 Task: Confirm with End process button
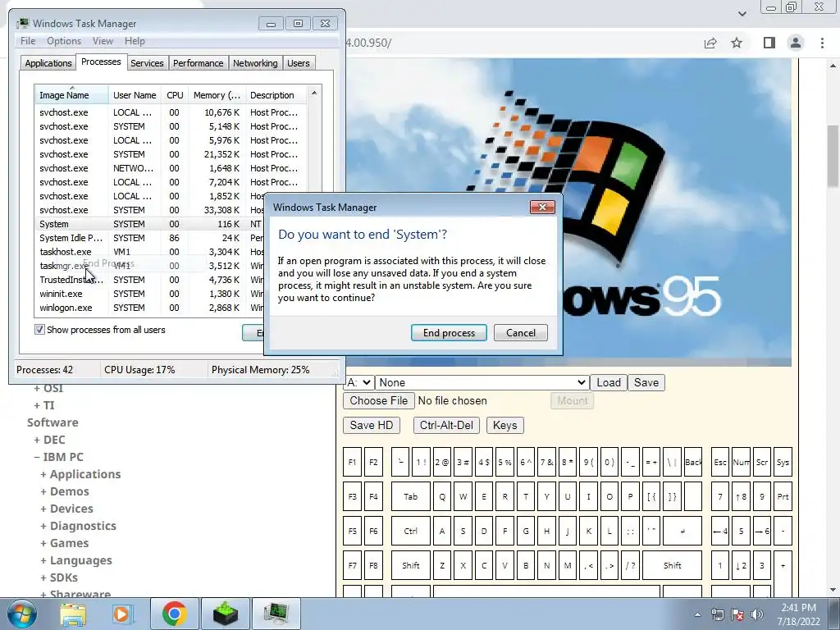click(449, 333)
